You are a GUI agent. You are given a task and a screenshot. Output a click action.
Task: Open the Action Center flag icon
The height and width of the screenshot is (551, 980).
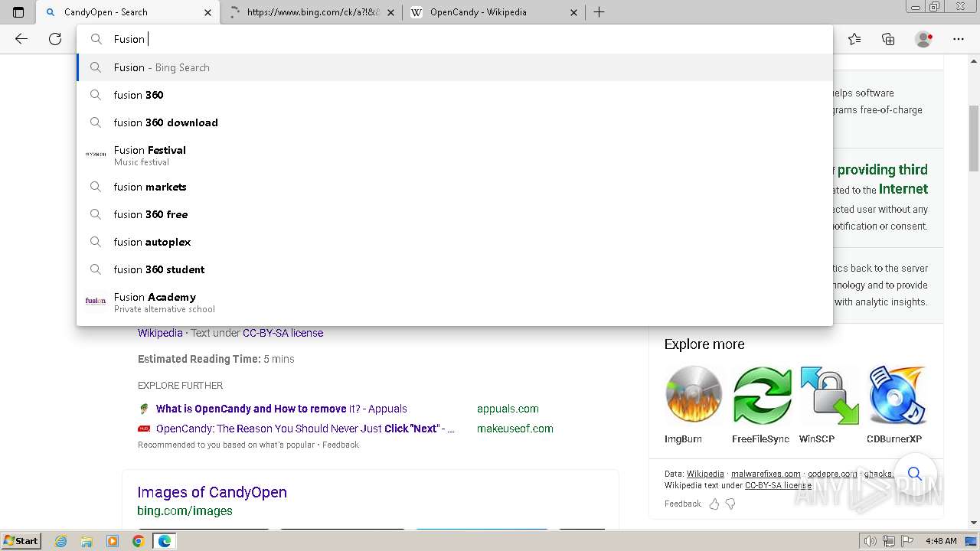tap(907, 541)
